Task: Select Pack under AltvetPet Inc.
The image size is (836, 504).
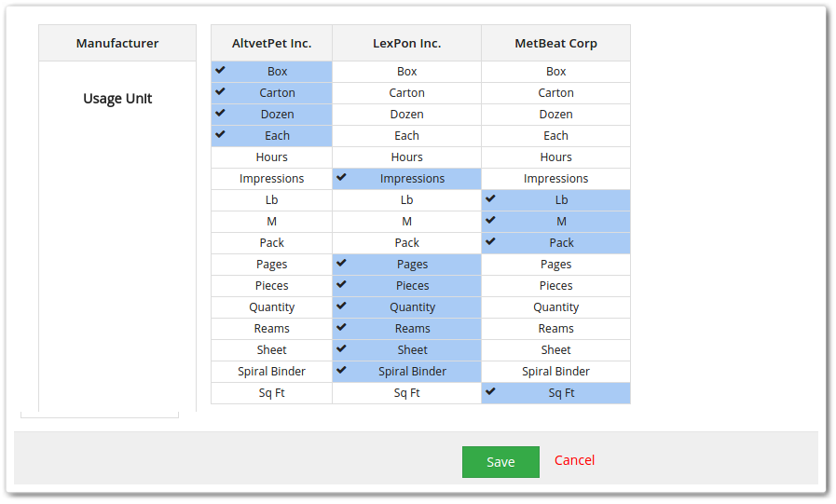Action: [x=271, y=243]
